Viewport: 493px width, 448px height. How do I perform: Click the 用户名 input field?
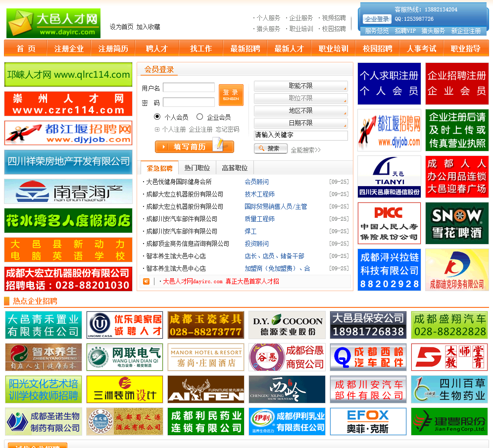[x=189, y=88]
